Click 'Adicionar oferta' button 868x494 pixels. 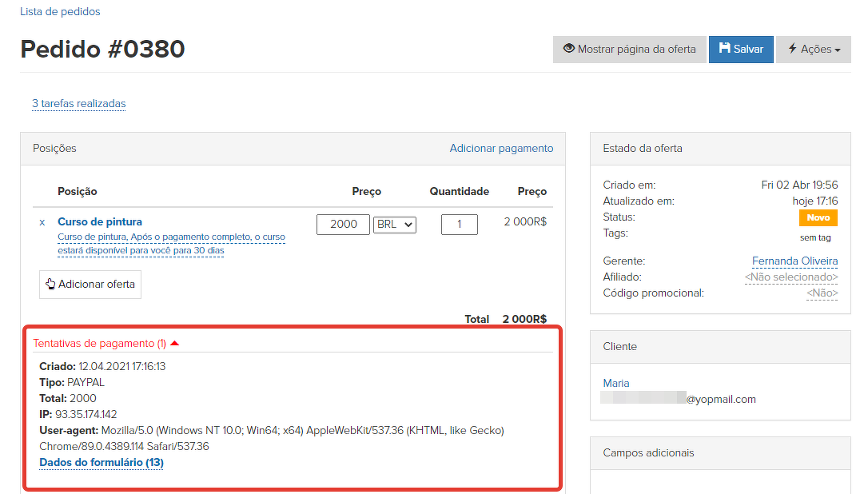click(x=90, y=284)
